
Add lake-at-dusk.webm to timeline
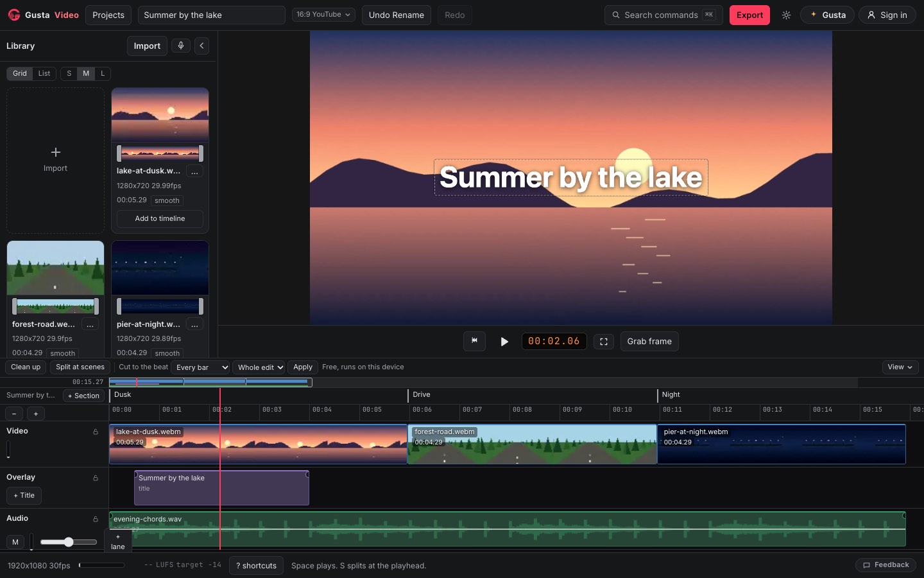[x=160, y=219]
